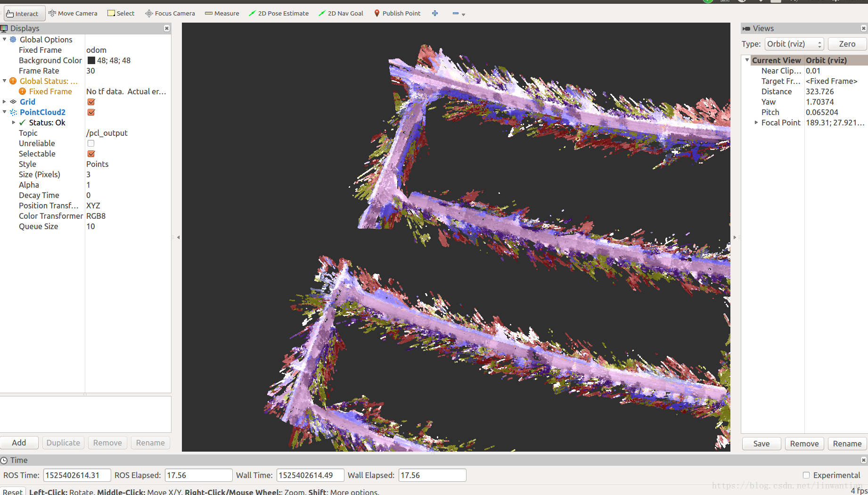Screen dimensions: 868x495
Task: Toggle the Selectable checkbox
Action: click(x=91, y=154)
